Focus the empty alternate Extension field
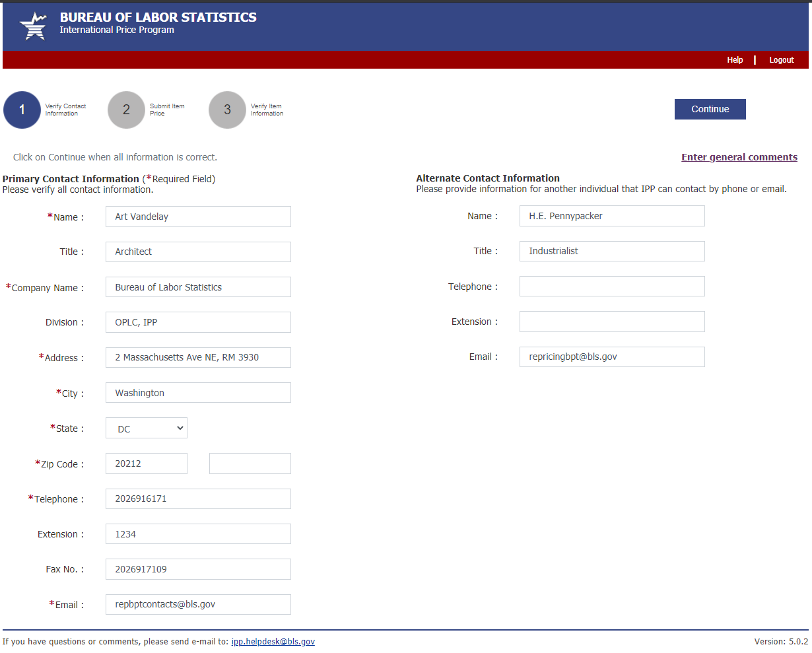Image resolution: width=812 pixels, height=653 pixels. coord(612,322)
